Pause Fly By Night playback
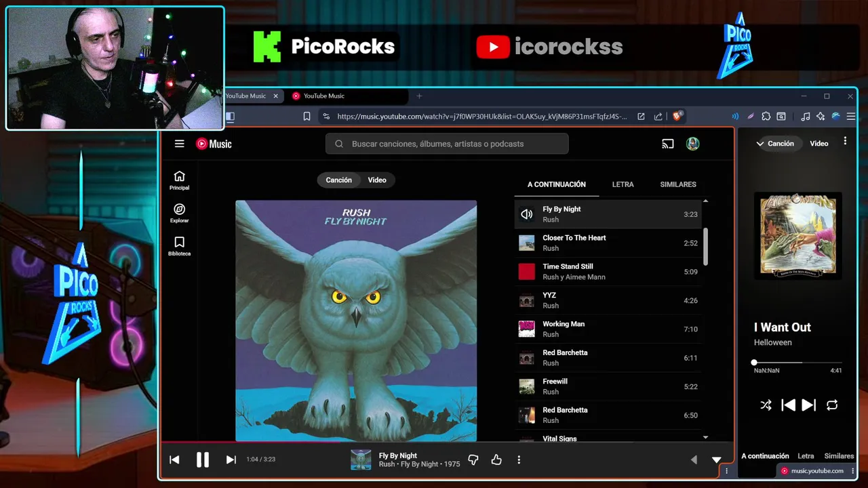 point(203,460)
